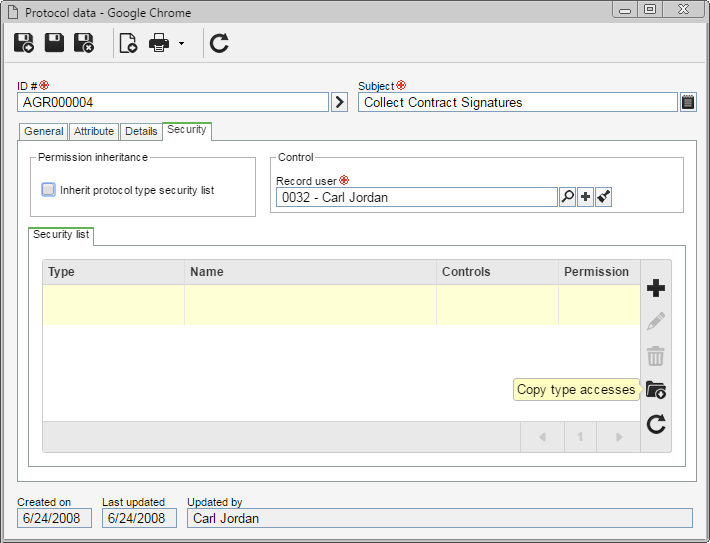Screen dimensions: 710x543
Task: Close the Protocol data window
Action: click(x=683, y=10)
